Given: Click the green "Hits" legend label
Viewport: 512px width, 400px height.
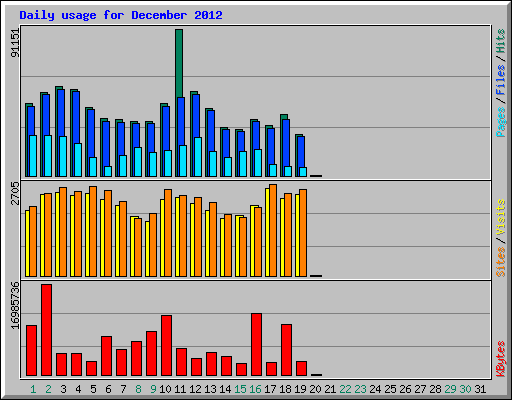Looking at the screenshot, I should click(x=501, y=41).
